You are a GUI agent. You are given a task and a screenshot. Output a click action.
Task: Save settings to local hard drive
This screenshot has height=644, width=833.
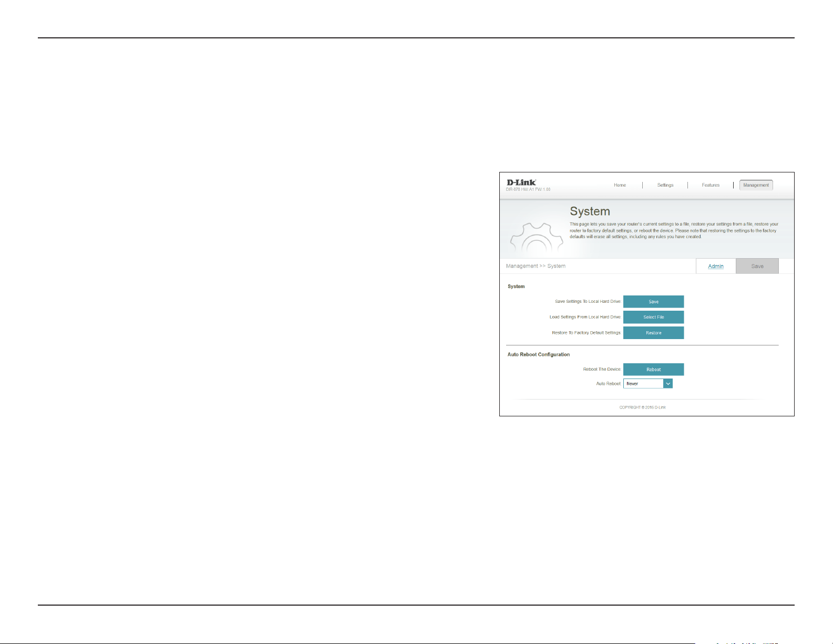(x=653, y=302)
